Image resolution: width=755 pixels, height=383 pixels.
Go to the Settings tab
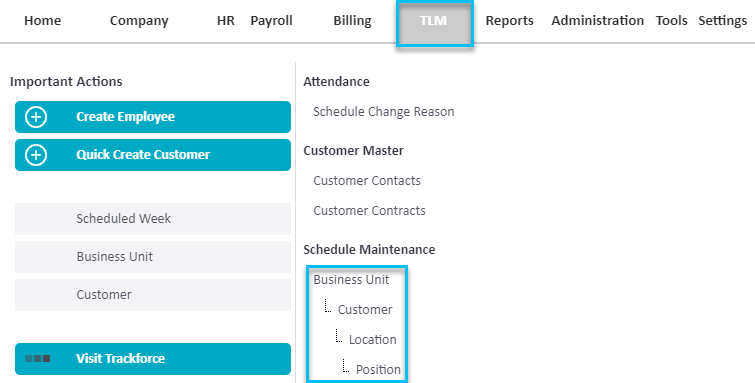pyautogui.click(x=723, y=21)
